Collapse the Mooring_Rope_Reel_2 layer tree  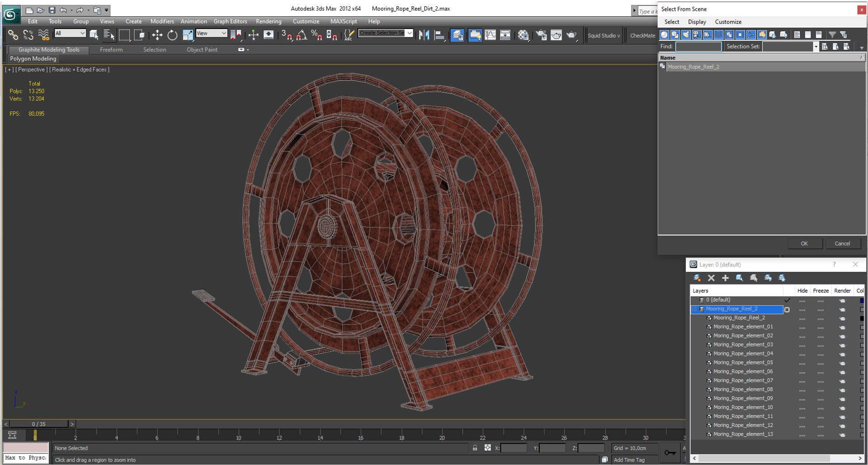694,309
